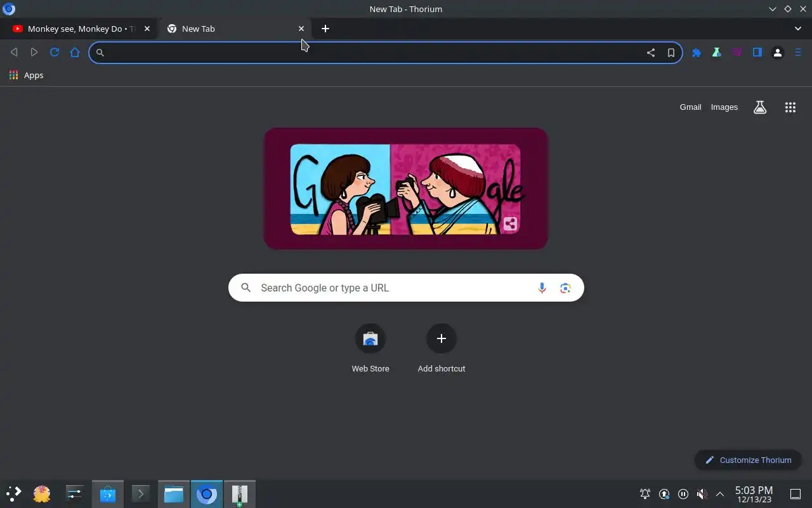Open the Web Store shortcut
This screenshot has height=508, width=812.
click(x=370, y=348)
